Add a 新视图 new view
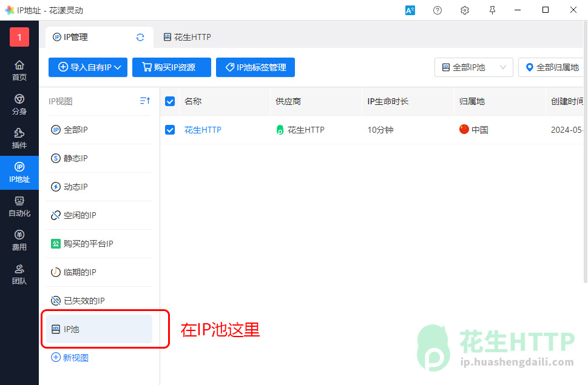The image size is (588, 385). click(x=70, y=357)
